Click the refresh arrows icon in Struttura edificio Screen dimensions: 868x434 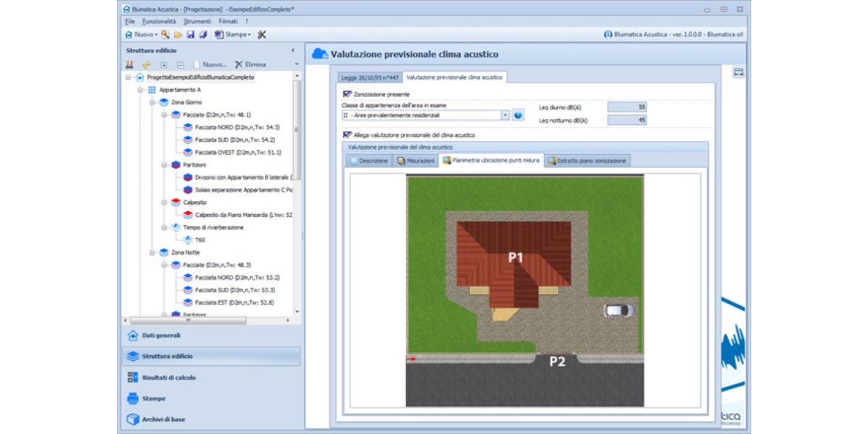[146, 64]
